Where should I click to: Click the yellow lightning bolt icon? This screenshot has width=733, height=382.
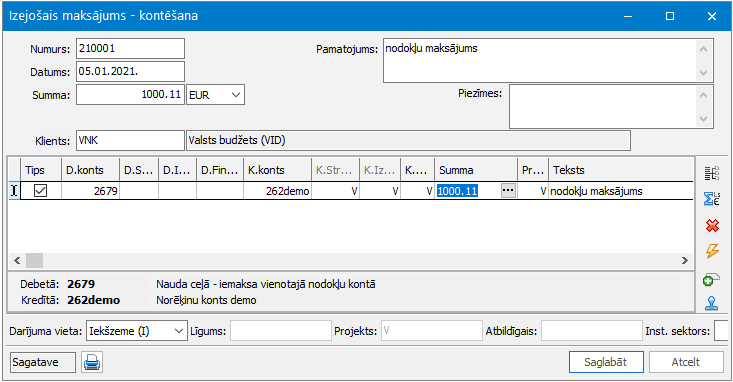pyautogui.click(x=712, y=252)
